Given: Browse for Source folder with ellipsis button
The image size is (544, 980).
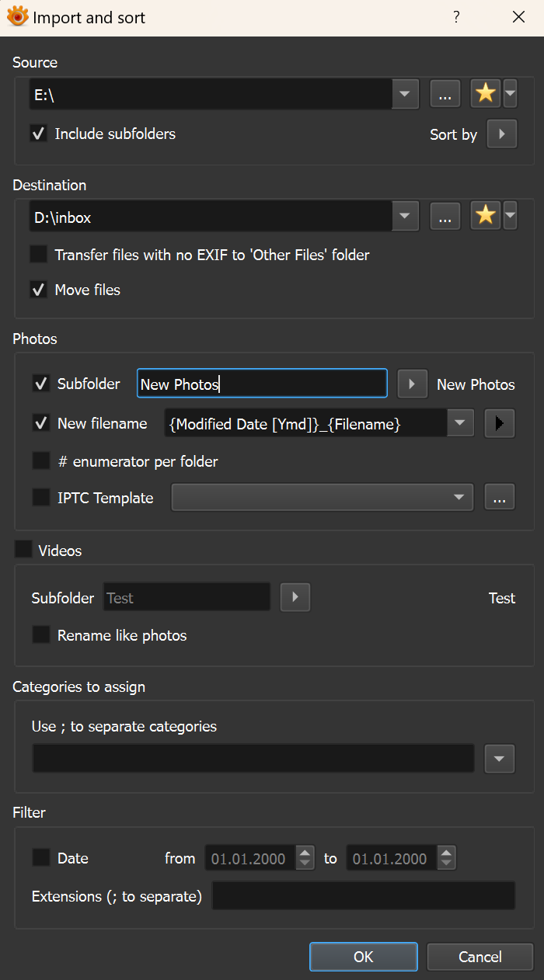Looking at the screenshot, I should (445, 95).
